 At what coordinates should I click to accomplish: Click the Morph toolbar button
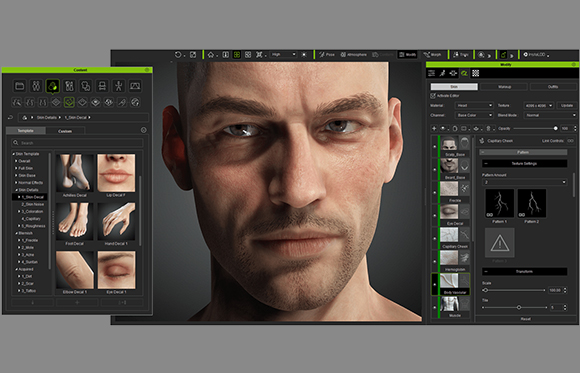432,55
